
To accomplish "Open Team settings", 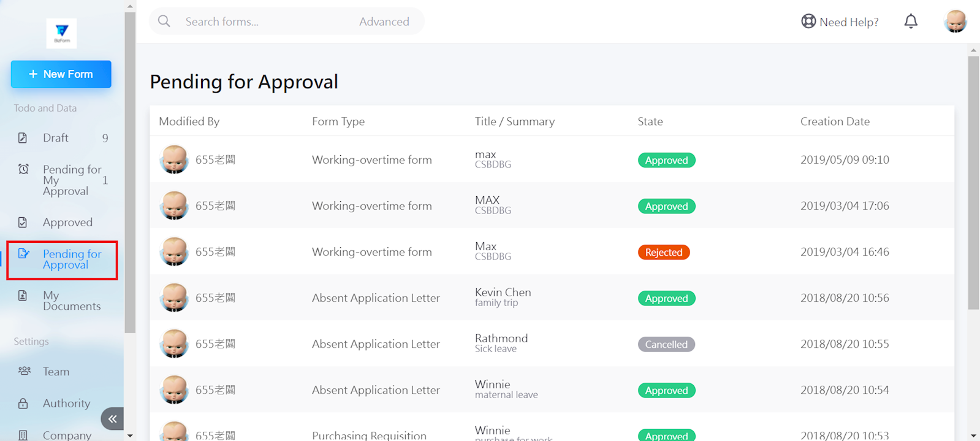I will point(56,372).
